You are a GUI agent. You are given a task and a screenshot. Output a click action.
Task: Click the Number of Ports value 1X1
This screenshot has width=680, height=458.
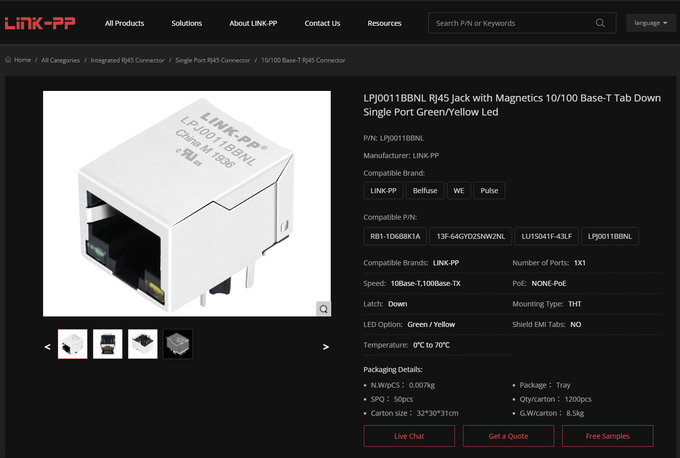point(579,262)
